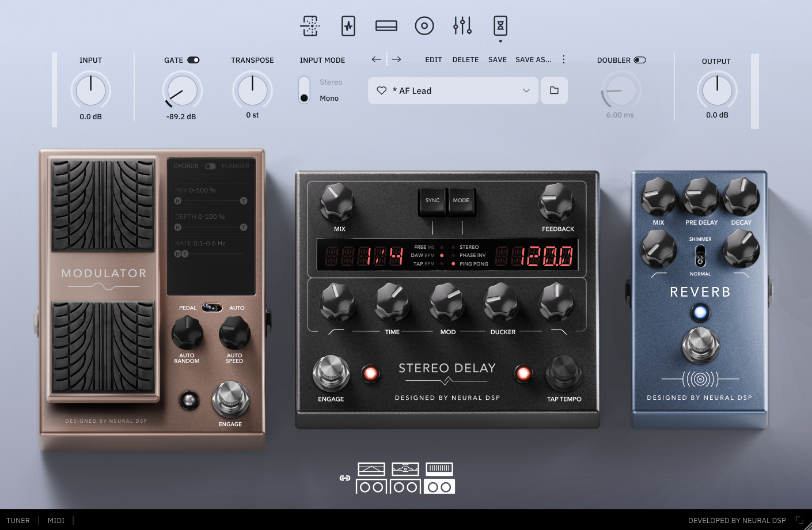
Task: Select the first cabinet icon below amps
Action: [371, 487]
